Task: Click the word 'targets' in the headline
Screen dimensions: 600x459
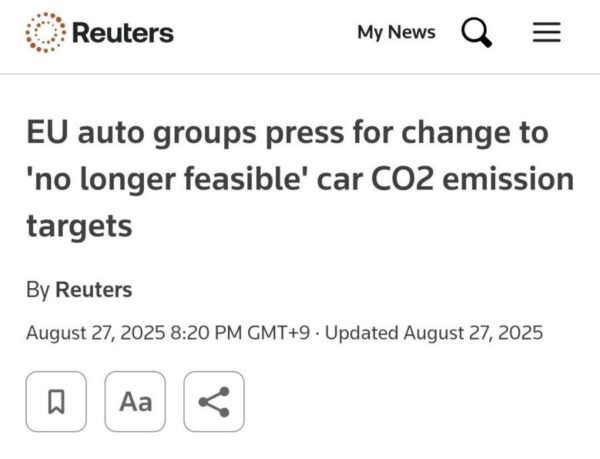Action: tap(79, 226)
